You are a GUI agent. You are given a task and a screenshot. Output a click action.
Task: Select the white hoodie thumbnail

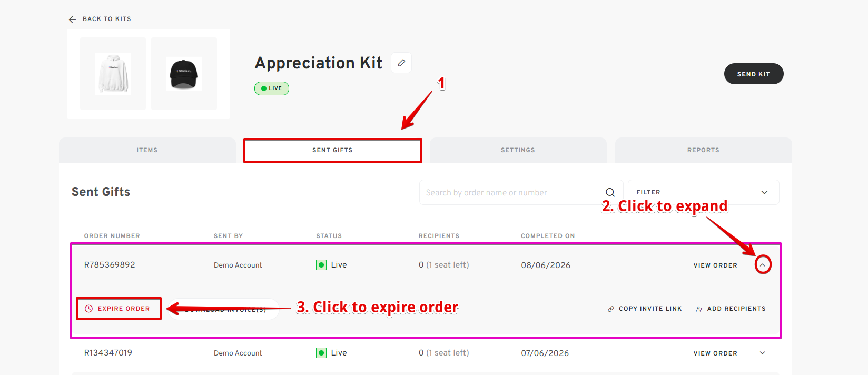coord(113,74)
